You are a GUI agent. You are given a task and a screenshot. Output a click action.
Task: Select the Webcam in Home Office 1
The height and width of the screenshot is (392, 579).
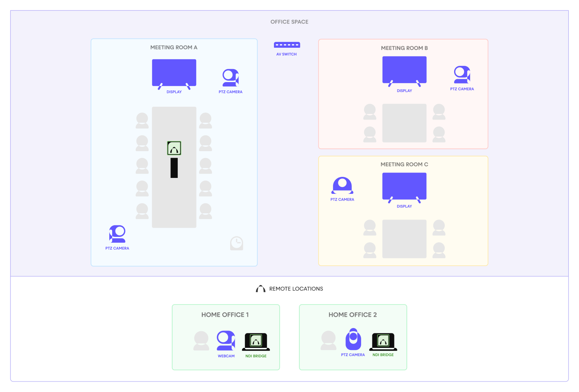tap(226, 341)
